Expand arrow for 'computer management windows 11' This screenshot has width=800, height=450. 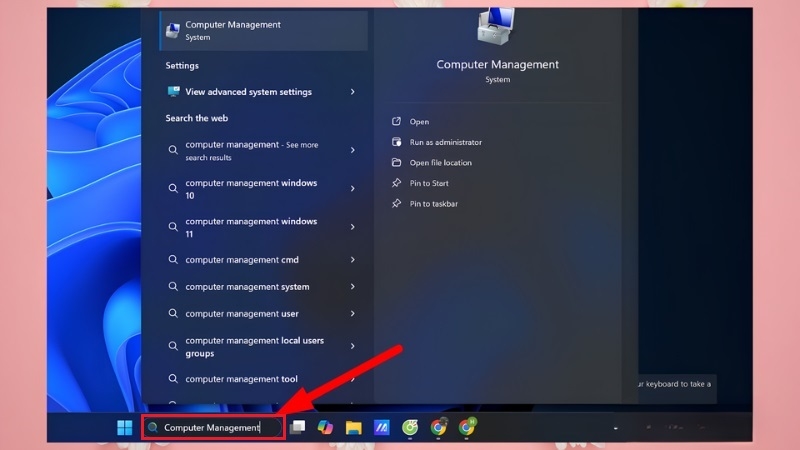click(353, 227)
